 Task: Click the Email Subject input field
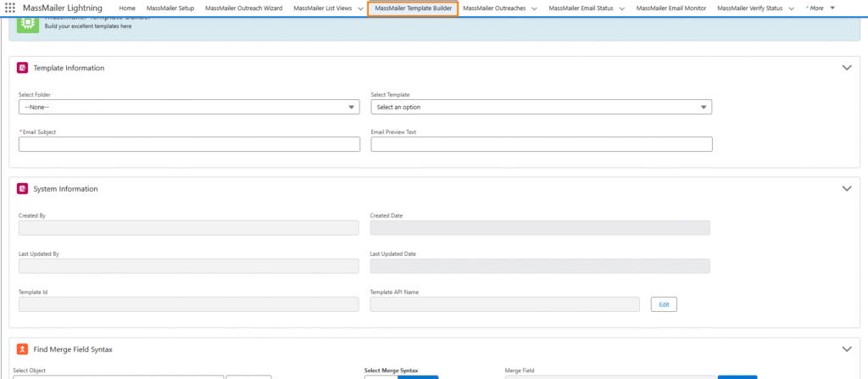[x=189, y=144]
